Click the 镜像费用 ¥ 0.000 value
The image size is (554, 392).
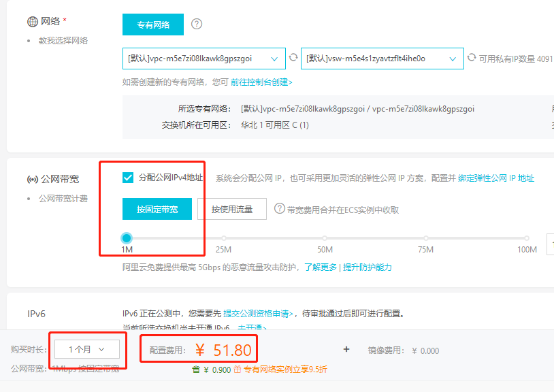pos(425,351)
